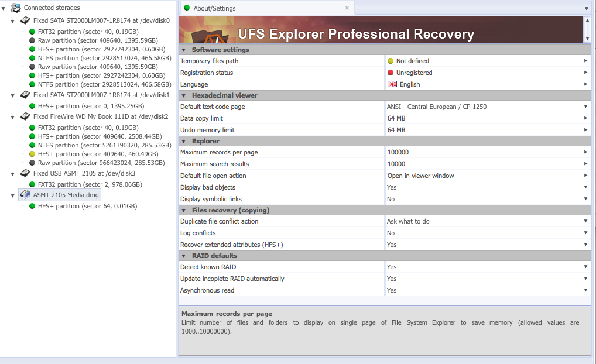Collapse the Files recovery (copying) section
The height and width of the screenshot is (364, 596).
coord(184,210)
